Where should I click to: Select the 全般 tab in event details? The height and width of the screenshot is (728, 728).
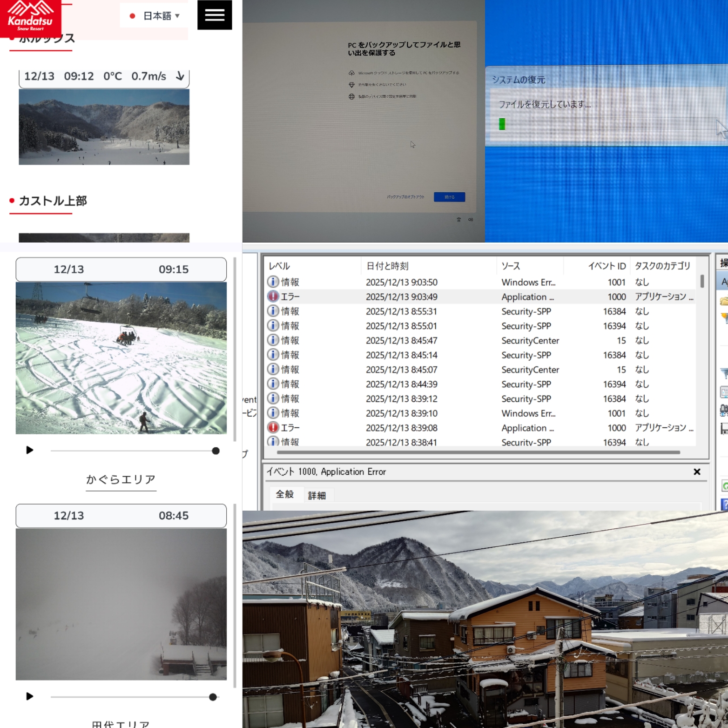click(285, 494)
